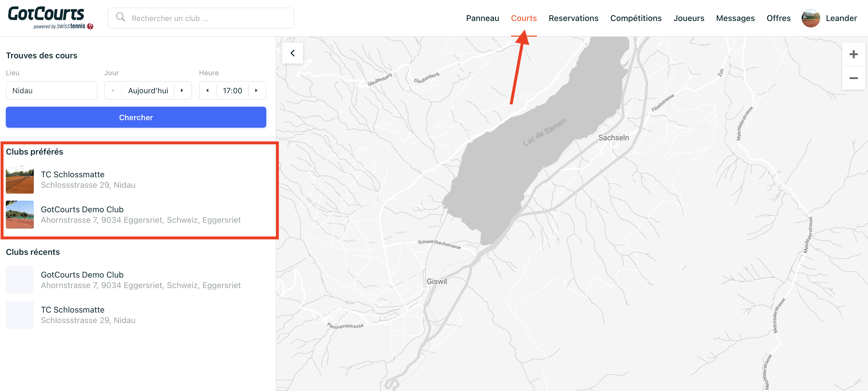Screen dimensions: 868x391
Task: Decrease the hour from 17:00
Action: click(x=207, y=90)
